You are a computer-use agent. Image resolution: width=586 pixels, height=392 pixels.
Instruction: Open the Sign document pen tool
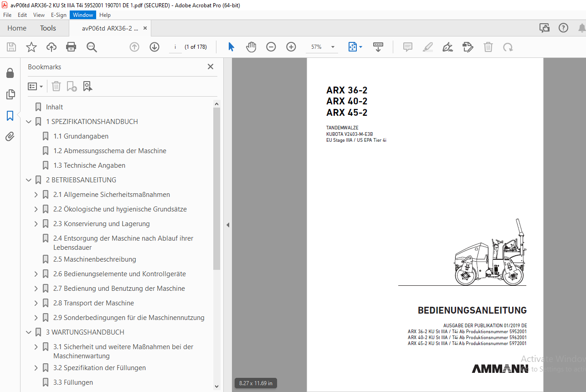coord(447,47)
